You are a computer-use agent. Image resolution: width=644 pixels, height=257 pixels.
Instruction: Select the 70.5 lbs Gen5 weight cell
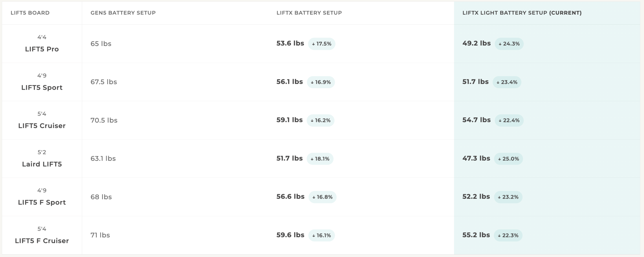[104, 120]
